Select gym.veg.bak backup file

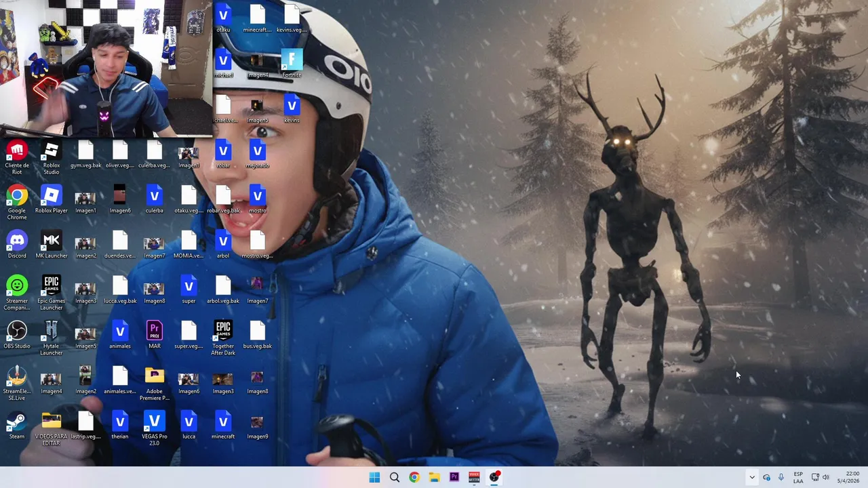(x=85, y=155)
